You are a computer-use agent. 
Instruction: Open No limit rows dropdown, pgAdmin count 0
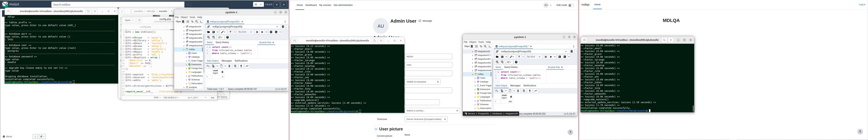pyautogui.click(x=245, y=32)
